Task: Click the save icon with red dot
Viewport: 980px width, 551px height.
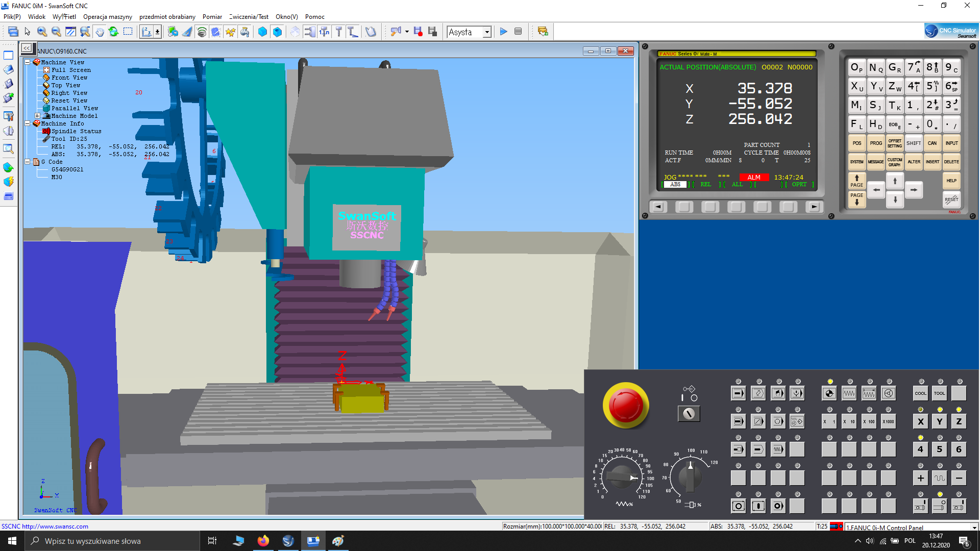Action: [x=418, y=32]
